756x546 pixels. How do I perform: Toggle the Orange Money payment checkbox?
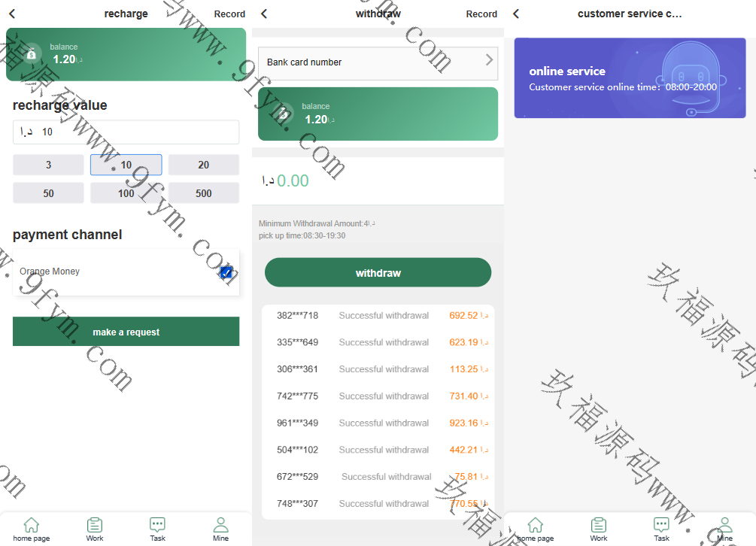(x=226, y=272)
